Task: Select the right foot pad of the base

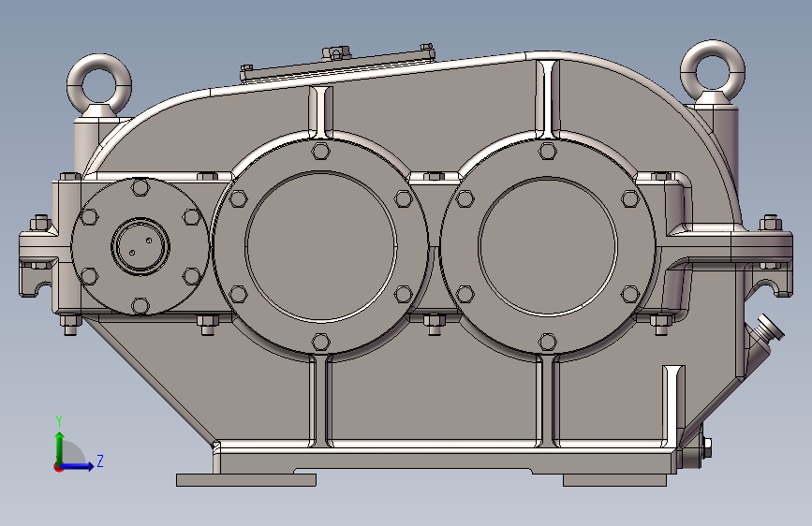Action: point(614,480)
